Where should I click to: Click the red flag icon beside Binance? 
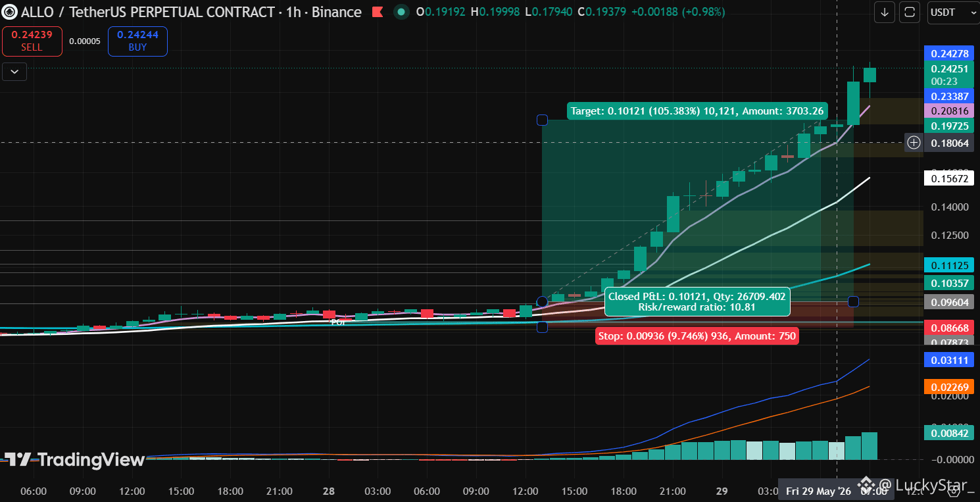click(378, 12)
